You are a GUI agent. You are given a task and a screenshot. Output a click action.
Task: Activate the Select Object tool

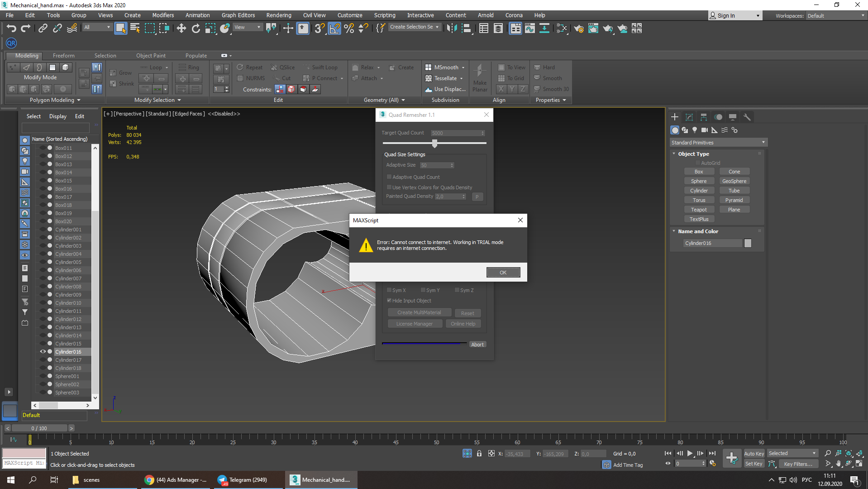click(x=120, y=29)
